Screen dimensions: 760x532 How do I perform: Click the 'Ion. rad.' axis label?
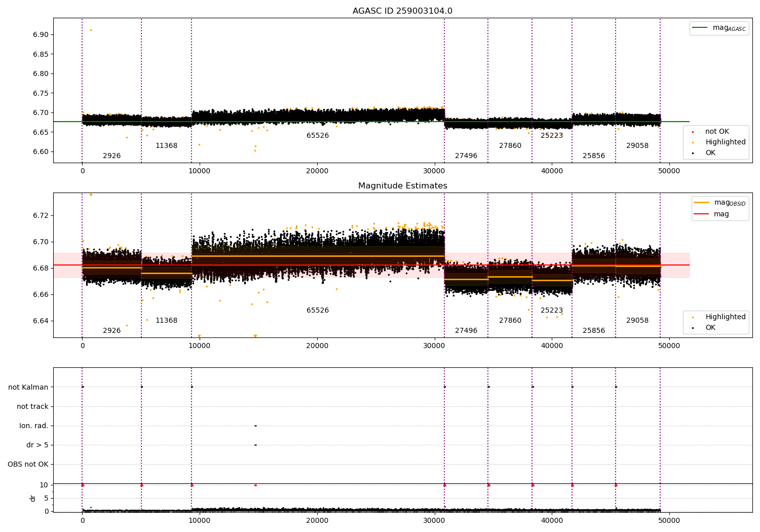tap(34, 426)
